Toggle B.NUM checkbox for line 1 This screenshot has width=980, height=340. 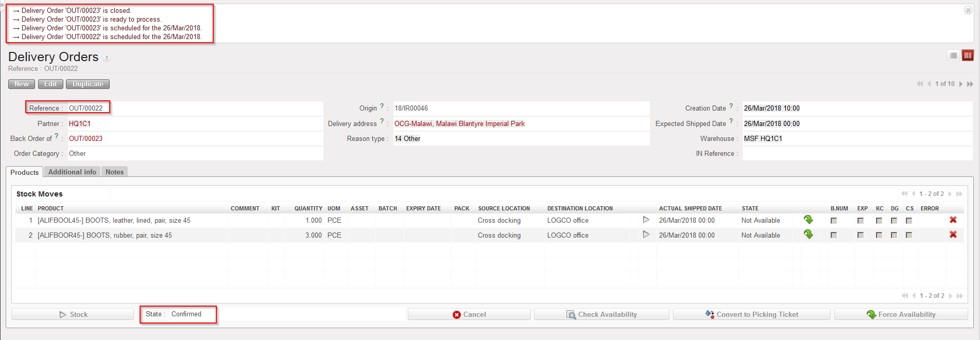pos(834,221)
